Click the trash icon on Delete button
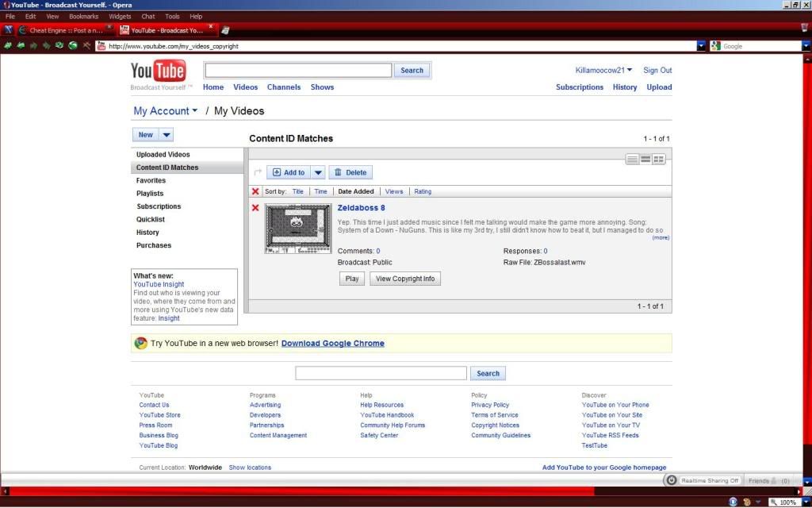Viewport: 812px width, 508px height. (338, 172)
